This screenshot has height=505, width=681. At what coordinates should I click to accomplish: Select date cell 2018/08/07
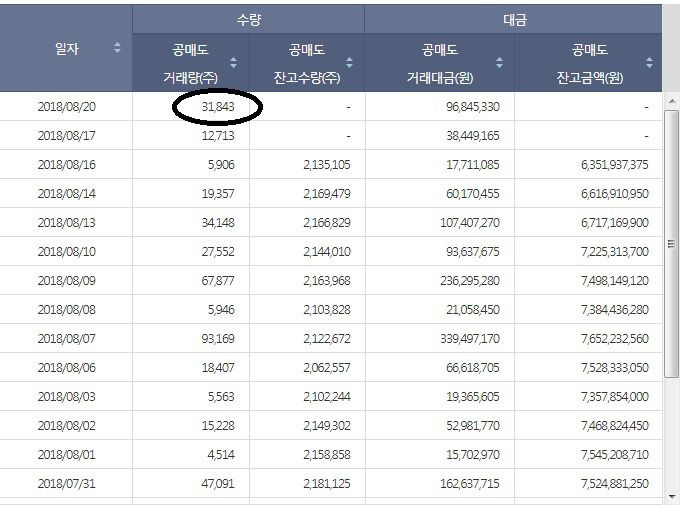(x=66, y=339)
